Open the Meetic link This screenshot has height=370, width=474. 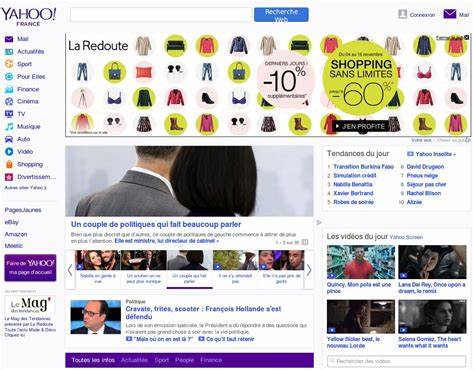click(x=14, y=246)
